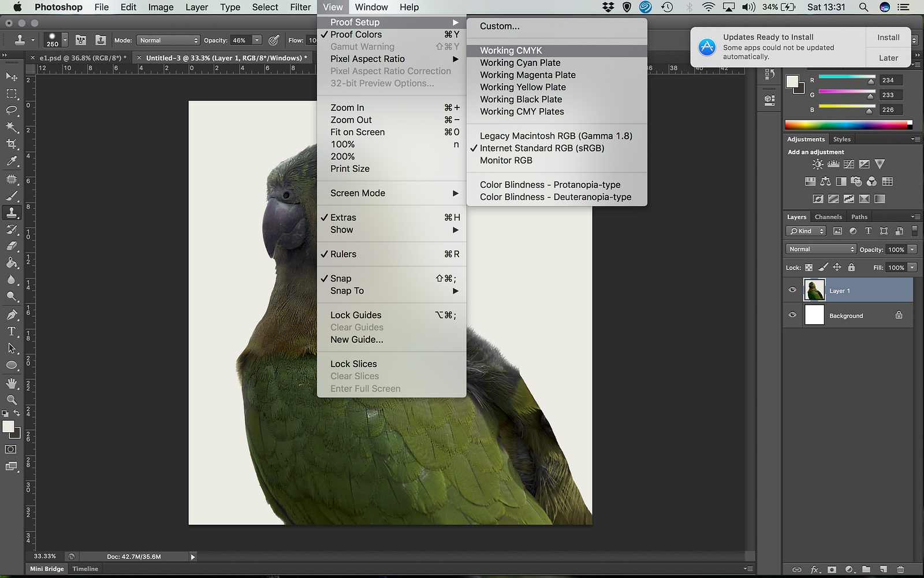Select the Lasso tool
Image resolution: width=924 pixels, height=578 pixels.
12,110
